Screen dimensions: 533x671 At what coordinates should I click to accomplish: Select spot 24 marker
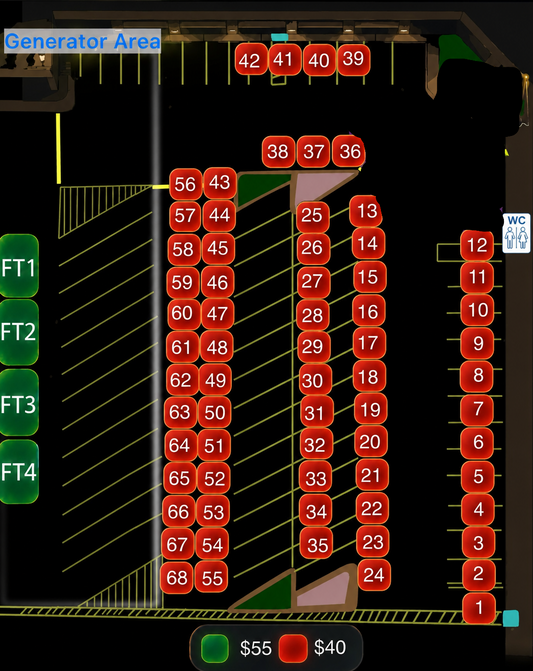pos(374,575)
